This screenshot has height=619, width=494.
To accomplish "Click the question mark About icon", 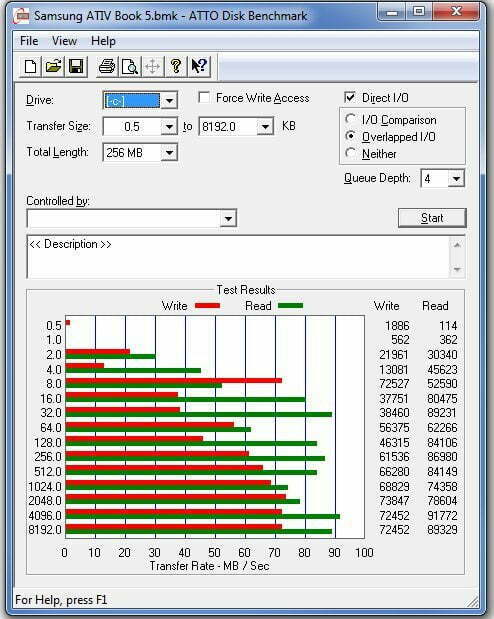I will (176, 66).
